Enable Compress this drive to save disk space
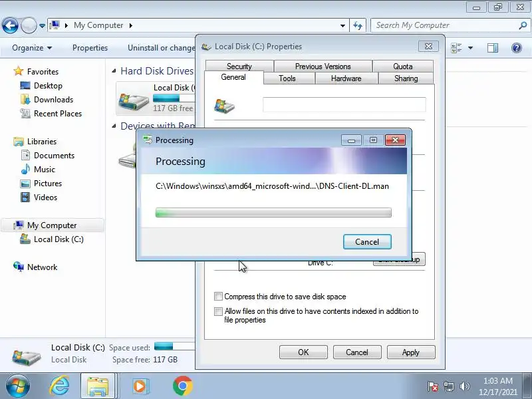This screenshot has width=532, height=399. [x=218, y=296]
